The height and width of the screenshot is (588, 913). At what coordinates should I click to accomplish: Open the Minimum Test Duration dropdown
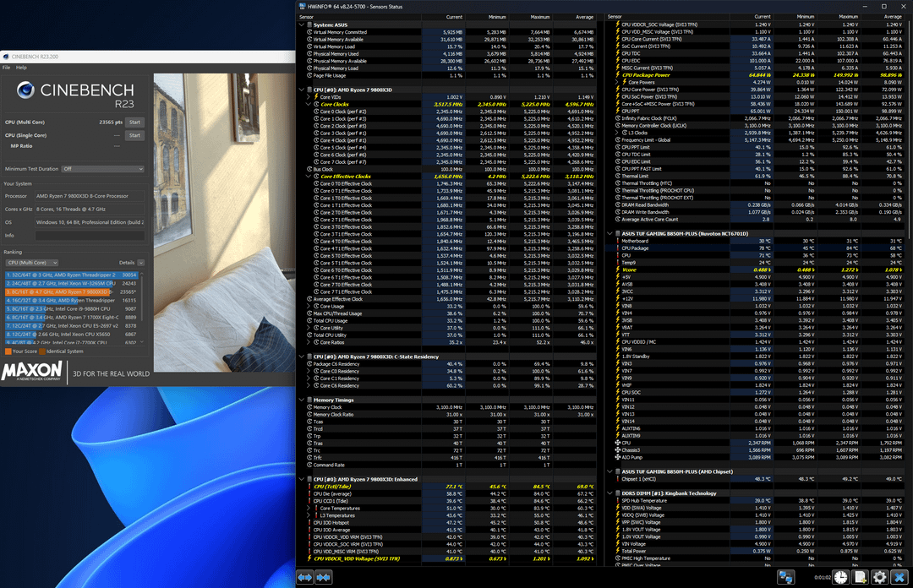pos(102,169)
